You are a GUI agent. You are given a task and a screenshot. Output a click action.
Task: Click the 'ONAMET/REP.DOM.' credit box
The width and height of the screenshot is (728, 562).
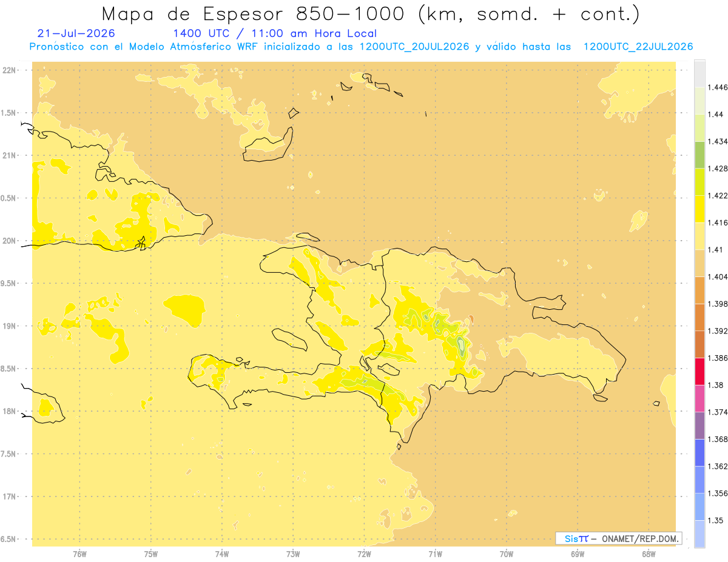point(619,538)
